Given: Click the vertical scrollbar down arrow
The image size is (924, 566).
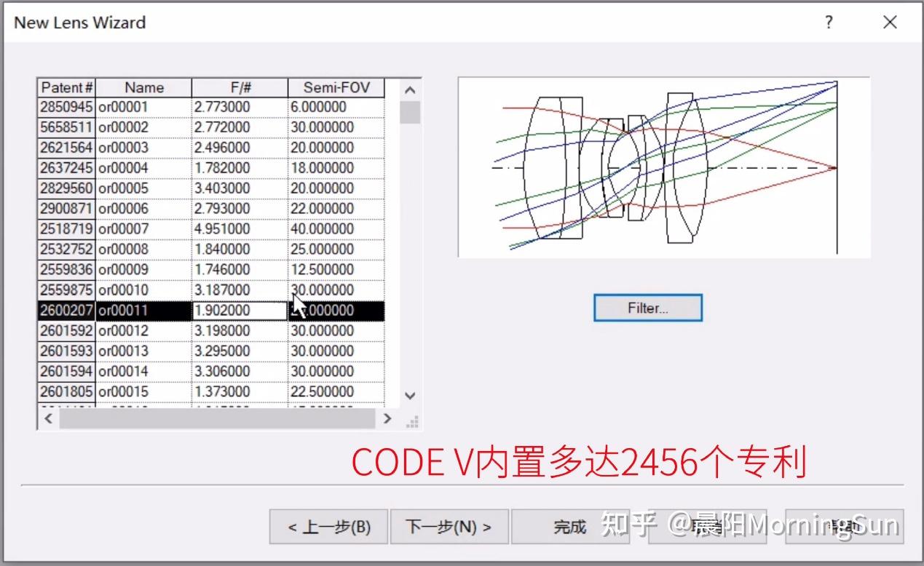Looking at the screenshot, I should point(410,396).
